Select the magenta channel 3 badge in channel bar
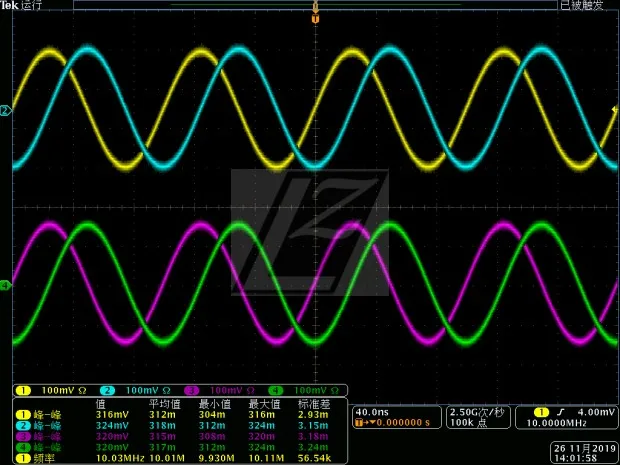This screenshot has width=620, height=465. tap(192, 391)
